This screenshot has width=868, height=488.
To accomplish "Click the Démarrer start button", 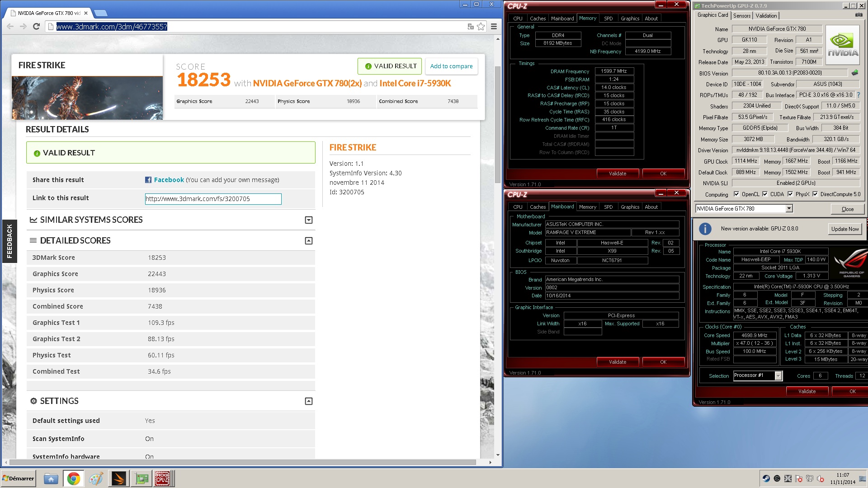I will (x=18, y=479).
